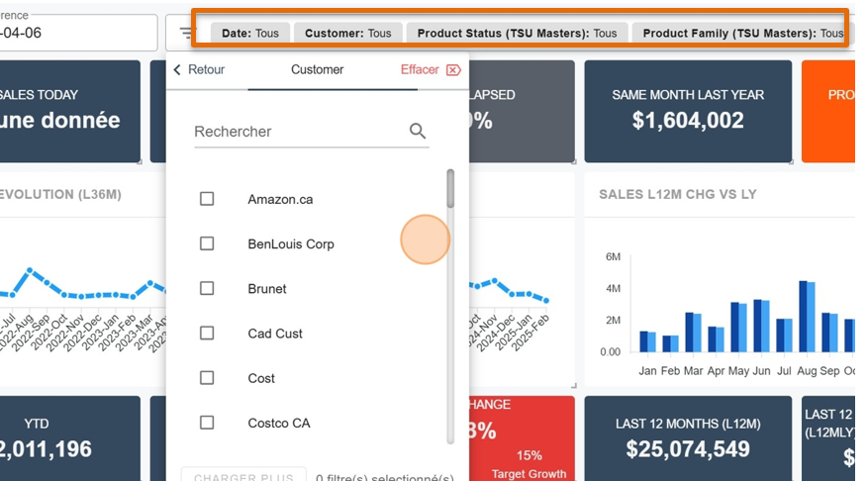Image resolution: width=868 pixels, height=482 pixels.
Task: Toggle the Costco CA checkbox
Action: pyautogui.click(x=207, y=423)
